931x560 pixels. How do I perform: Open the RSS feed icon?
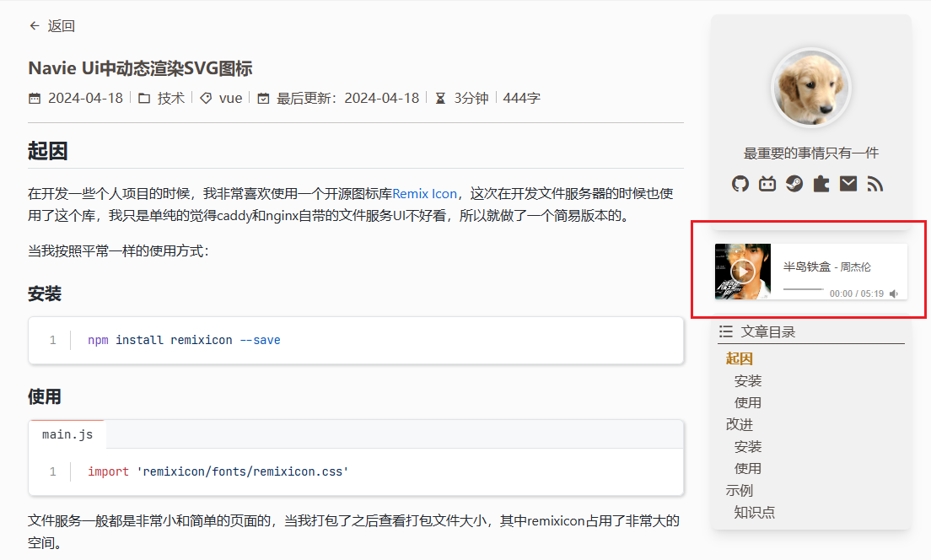point(875,184)
